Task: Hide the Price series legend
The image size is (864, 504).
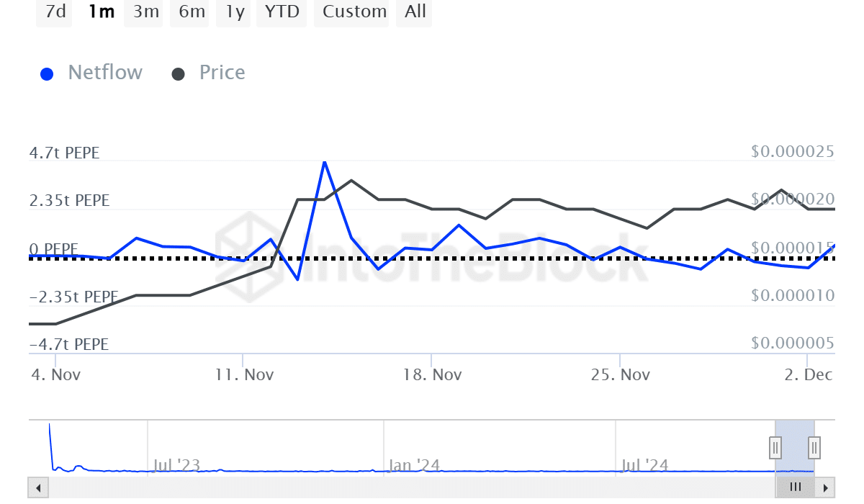Action: (222, 73)
